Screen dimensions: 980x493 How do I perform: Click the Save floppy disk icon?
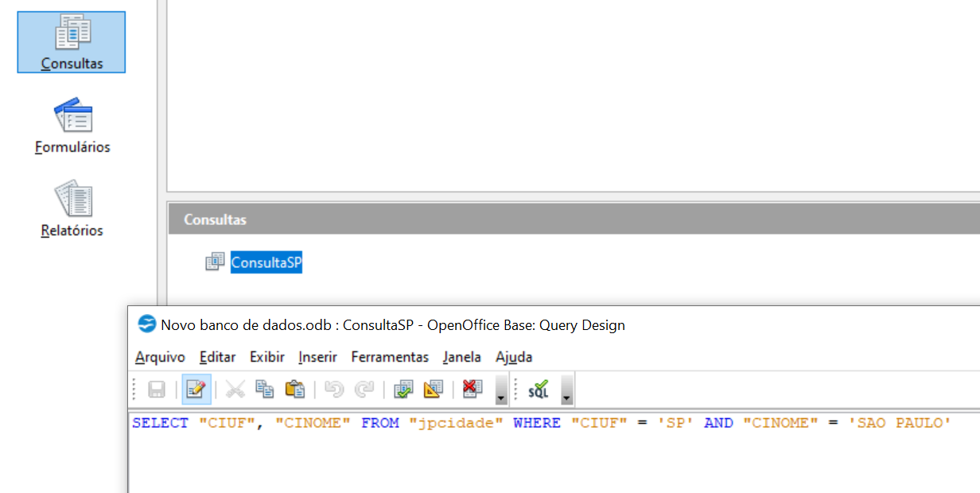click(x=157, y=390)
